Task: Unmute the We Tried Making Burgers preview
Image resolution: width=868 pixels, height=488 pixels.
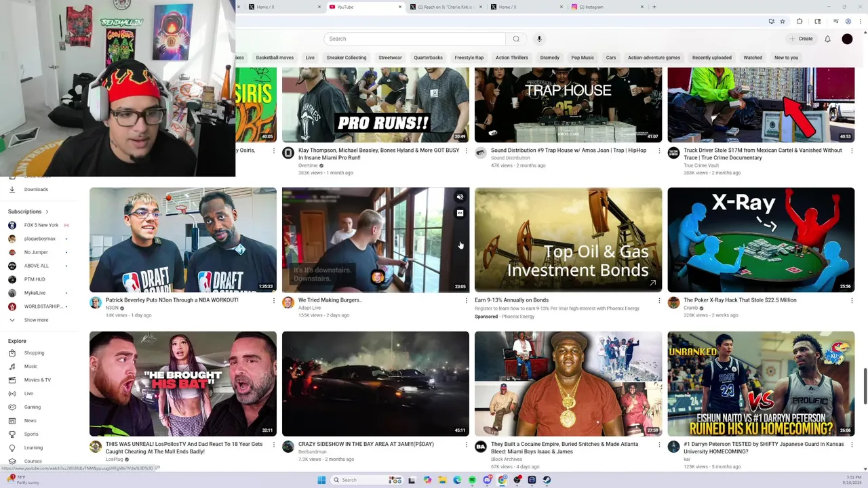Action: pyautogui.click(x=460, y=197)
